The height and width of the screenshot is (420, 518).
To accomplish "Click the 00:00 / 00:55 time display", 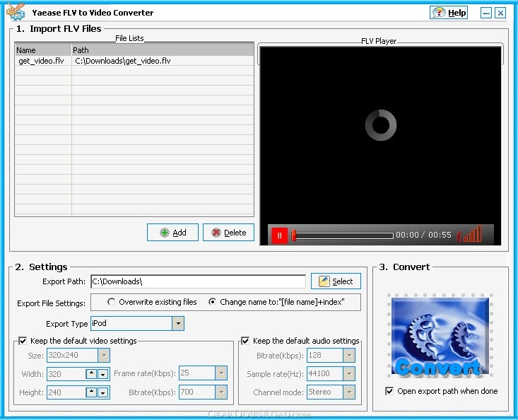I will 423,235.
